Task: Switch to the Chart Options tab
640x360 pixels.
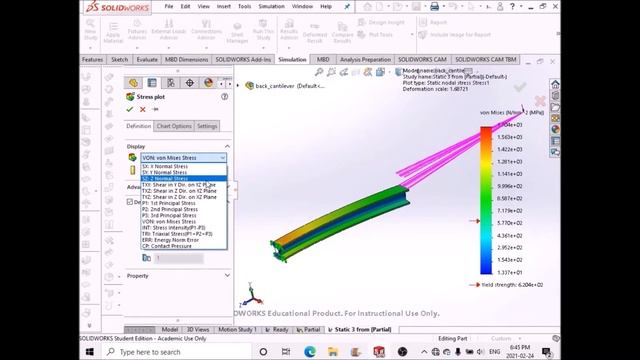Action: pos(174,126)
